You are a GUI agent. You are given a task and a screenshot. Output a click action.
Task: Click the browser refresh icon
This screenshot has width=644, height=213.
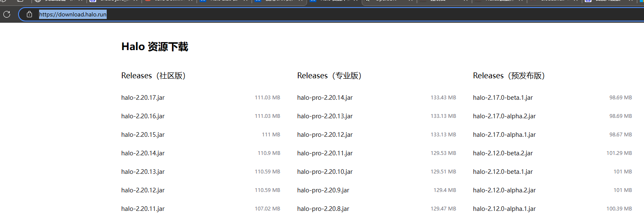tap(7, 14)
